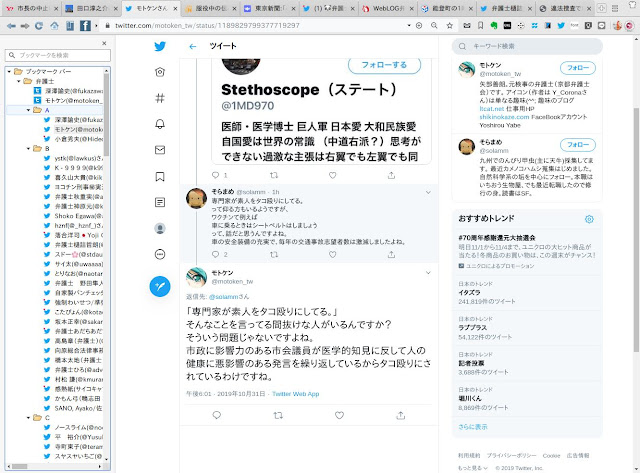Click the blue compose Tweet button
This screenshot has height=473, width=640.
160,286
